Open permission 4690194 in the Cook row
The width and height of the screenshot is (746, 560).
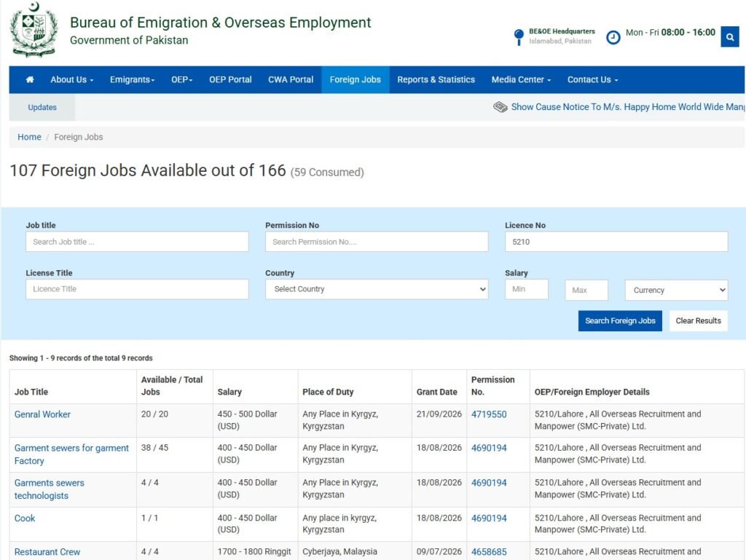pos(489,518)
